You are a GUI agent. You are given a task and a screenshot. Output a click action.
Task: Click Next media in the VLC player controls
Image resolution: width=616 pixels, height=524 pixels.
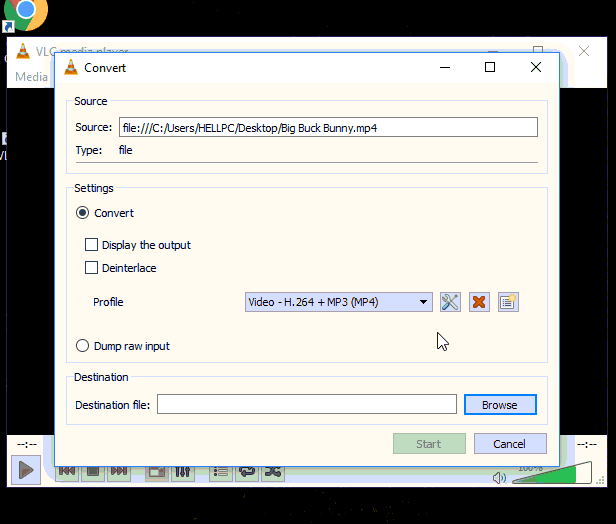tap(119, 471)
